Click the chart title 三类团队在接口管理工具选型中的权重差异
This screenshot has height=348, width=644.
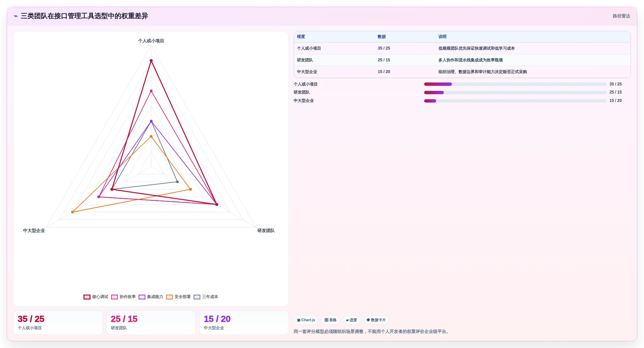pos(84,16)
